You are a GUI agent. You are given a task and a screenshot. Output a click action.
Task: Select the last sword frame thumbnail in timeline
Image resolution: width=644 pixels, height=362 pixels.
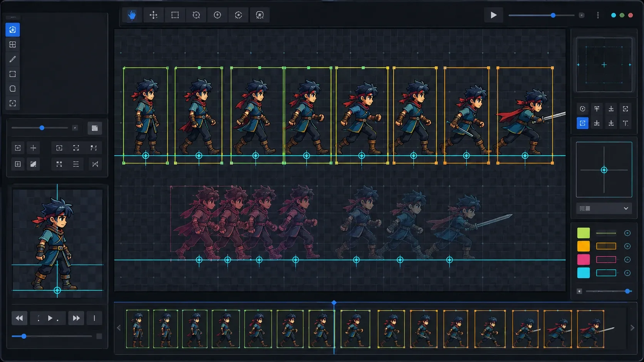point(590,329)
